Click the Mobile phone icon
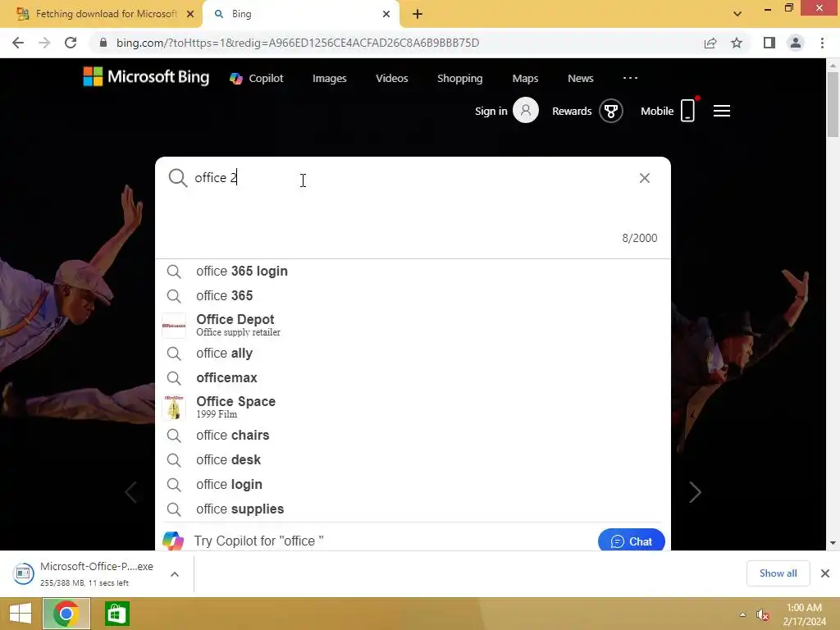 pos(688,111)
